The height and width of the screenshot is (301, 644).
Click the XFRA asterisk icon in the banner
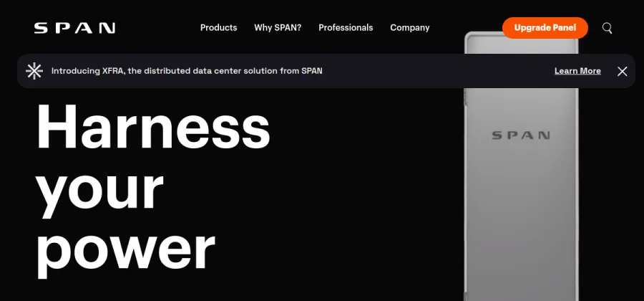pos(34,71)
